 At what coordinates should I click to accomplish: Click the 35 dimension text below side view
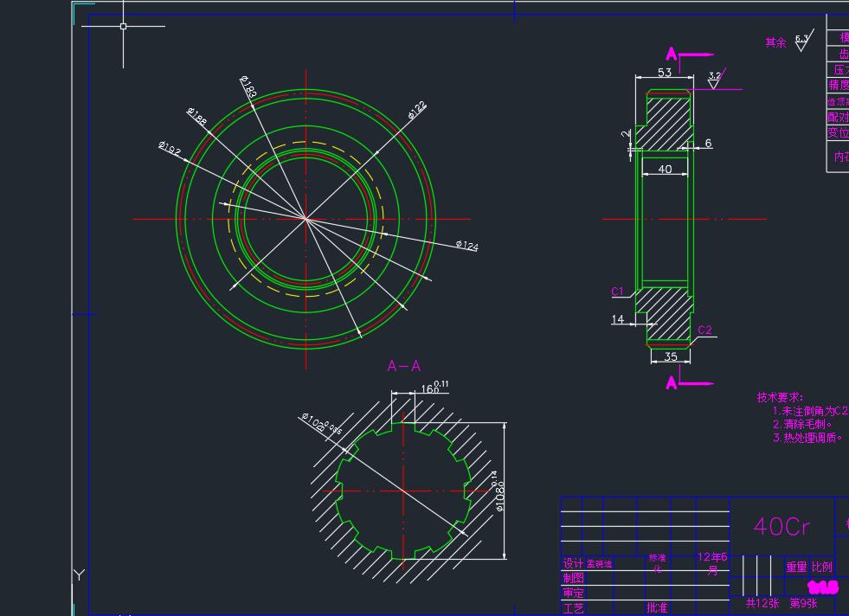click(x=671, y=356)
